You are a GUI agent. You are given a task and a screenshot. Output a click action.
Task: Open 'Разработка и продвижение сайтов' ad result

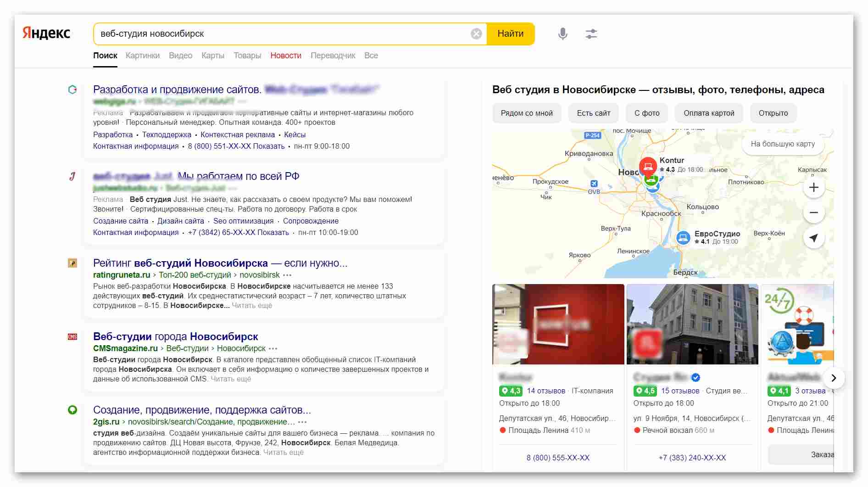tap(177, 90)
